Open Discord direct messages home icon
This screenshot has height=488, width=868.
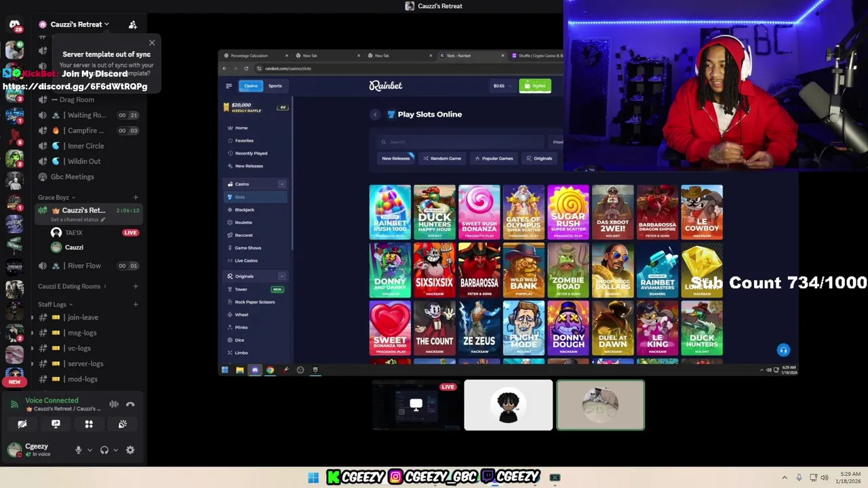(14, 24)
